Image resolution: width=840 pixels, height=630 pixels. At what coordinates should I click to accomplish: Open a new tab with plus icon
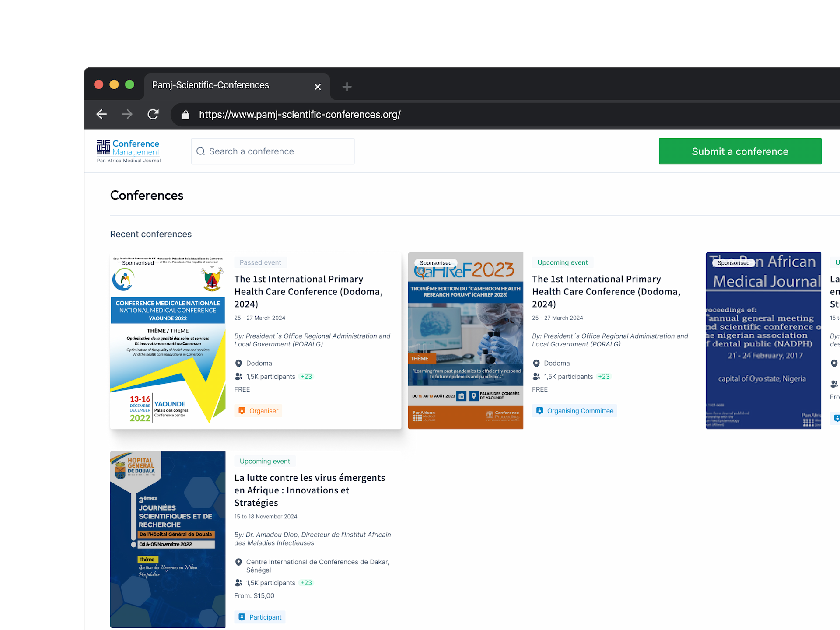tap(347, 87)
